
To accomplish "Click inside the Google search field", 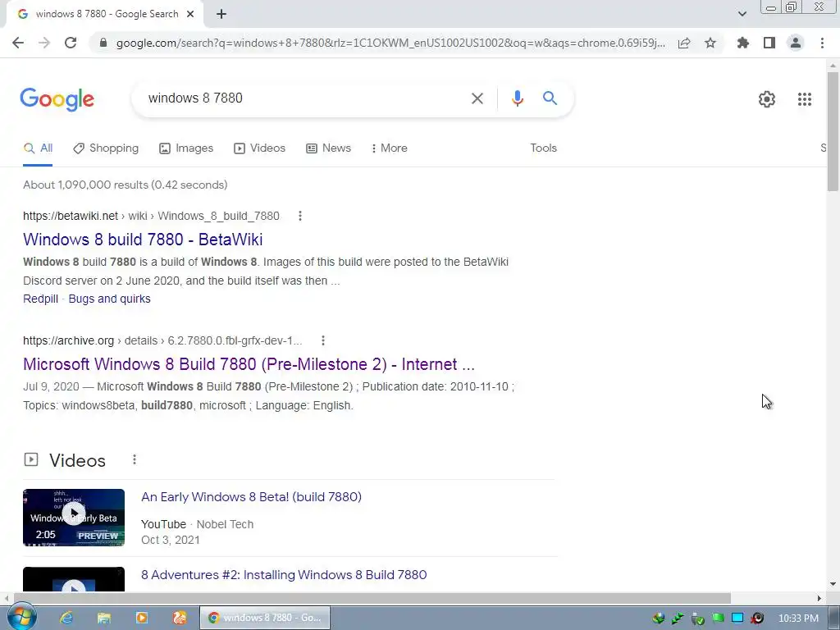I will pyautogui.click(x=300, y=98).
